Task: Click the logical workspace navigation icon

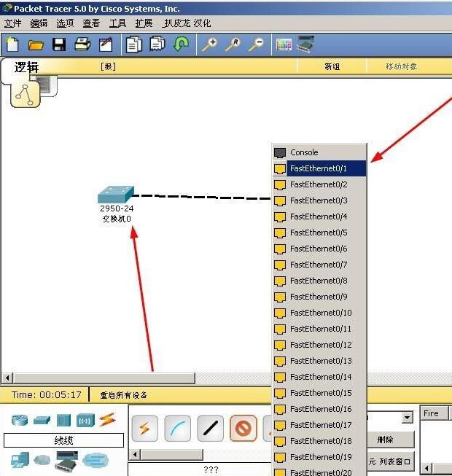Action: [26, 95]
